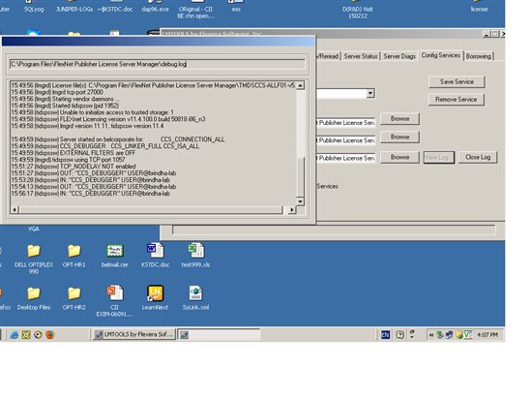This screenshot has width=532, height=399.
Task: Select the Desktop Files folder
Action: click(x=34, y=297)
